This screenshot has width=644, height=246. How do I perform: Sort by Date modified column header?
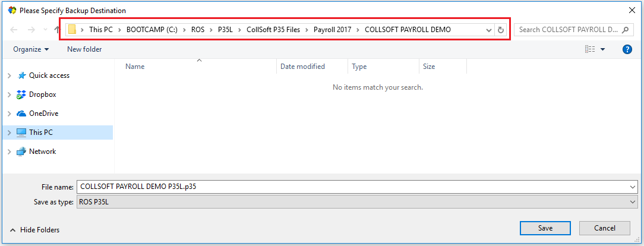coord(303,67)
